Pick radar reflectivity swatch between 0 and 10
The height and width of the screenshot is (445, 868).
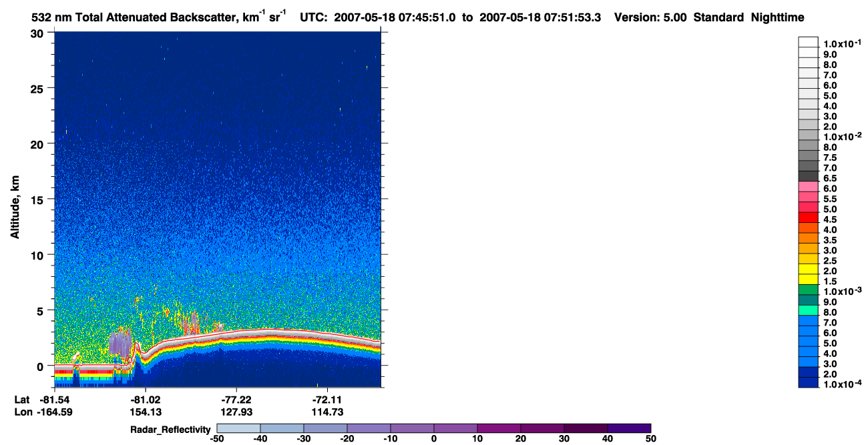pyautogui.click(x=455, y=428)
